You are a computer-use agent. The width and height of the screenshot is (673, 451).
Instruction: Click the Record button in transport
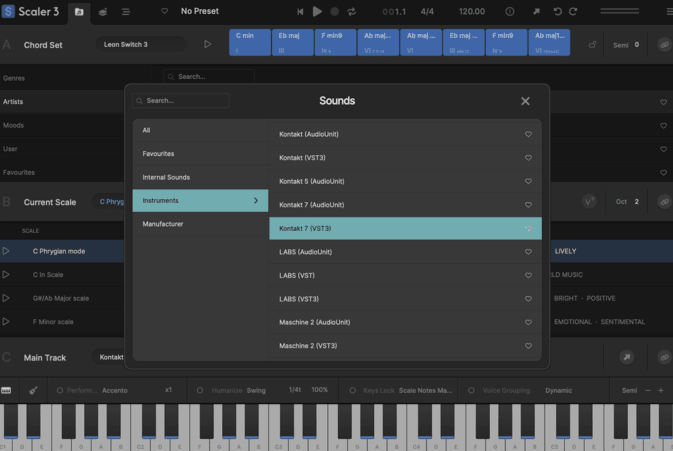(335, 12)
